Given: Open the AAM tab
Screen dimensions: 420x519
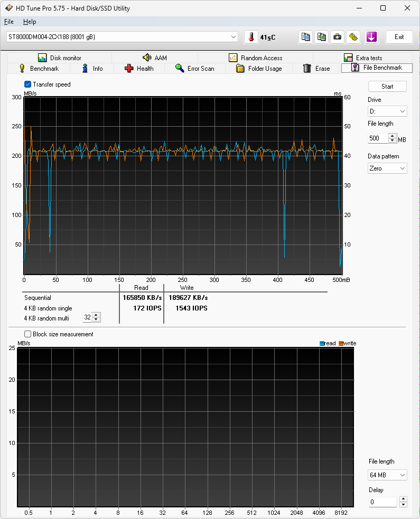Looking at the screenshot, I should point(155,58).
